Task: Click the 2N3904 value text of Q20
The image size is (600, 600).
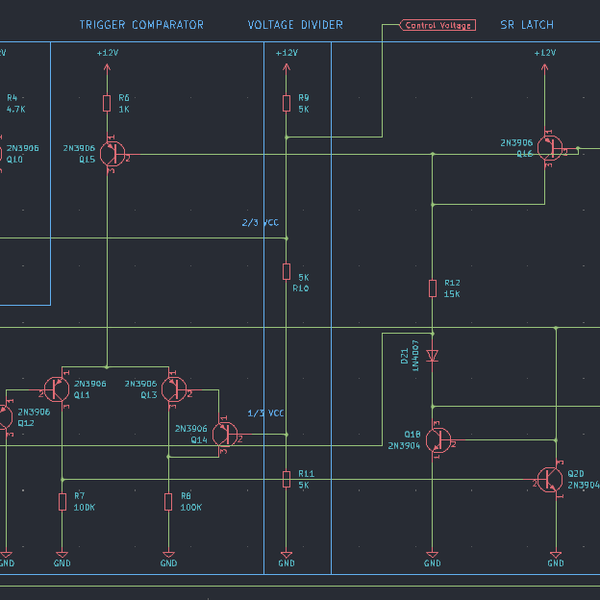Action: tap(584, 485)
